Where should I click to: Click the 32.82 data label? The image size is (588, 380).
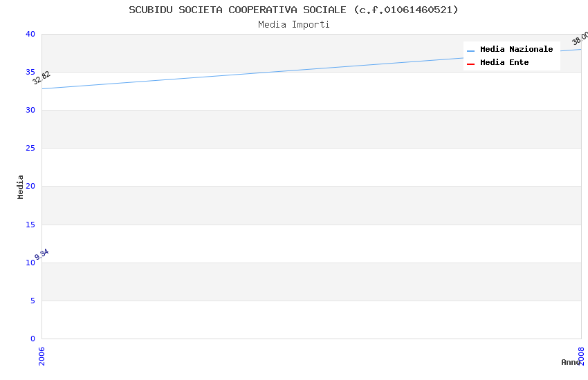pyautogui.click(x=42, y=77)
